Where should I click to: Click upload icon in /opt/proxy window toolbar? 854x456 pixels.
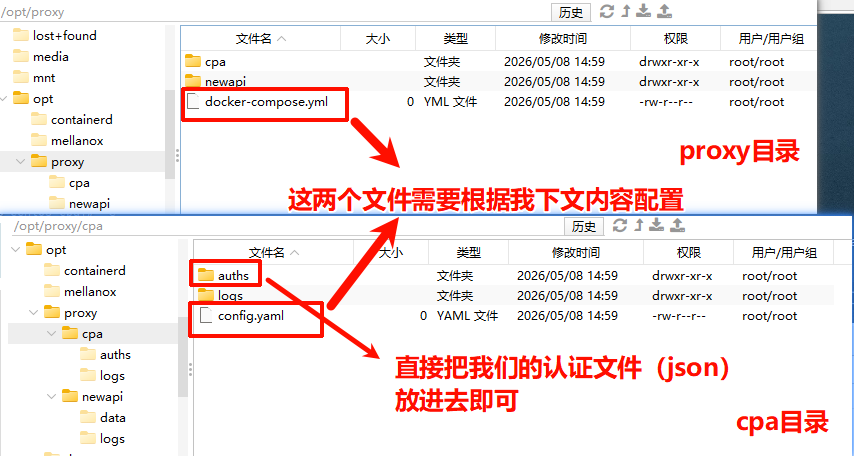pyautogui.click(x=664, y=11)
